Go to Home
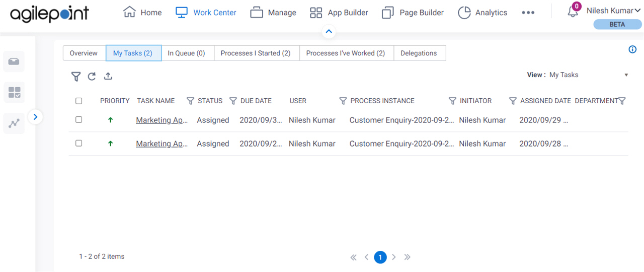The image size is (644, 272). coord(142,13)
